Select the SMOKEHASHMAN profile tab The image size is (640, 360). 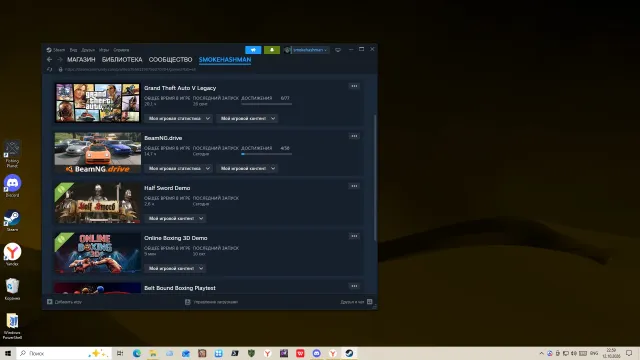point(225,60)
